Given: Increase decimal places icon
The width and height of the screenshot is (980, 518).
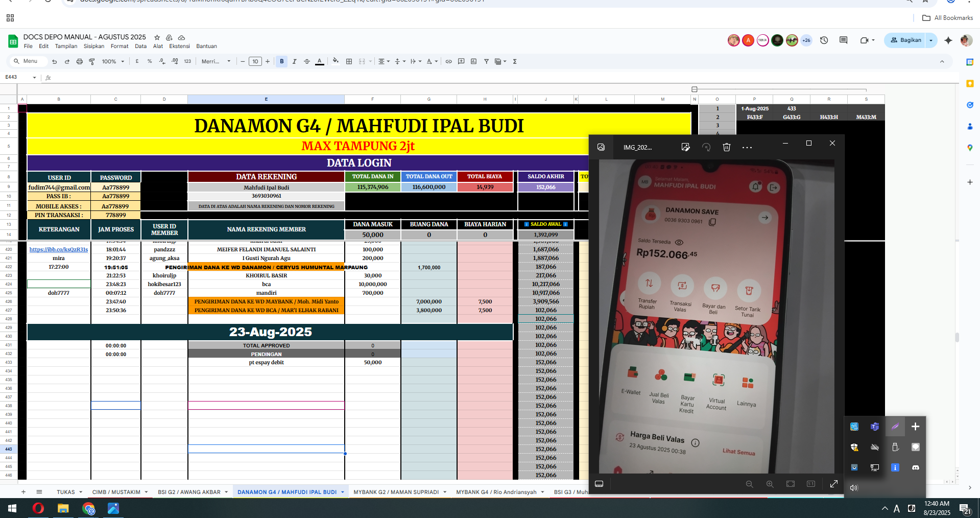Looking at the screenshot, I should (175, 61).
